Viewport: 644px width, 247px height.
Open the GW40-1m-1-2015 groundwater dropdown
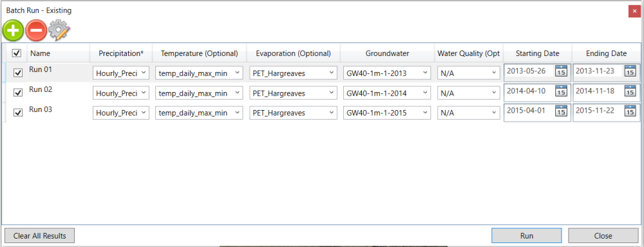[x=387, y=113]
